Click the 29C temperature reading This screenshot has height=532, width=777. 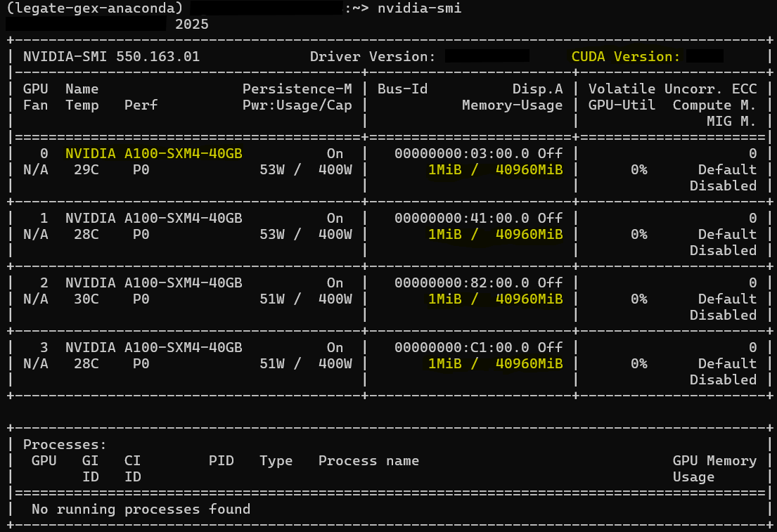(x=86, y=169)
